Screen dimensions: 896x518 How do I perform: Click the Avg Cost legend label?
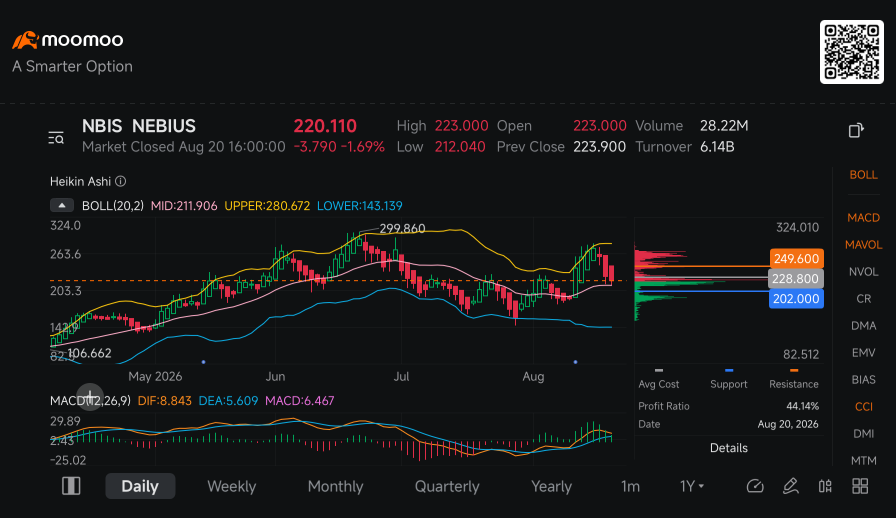(659, 384)
